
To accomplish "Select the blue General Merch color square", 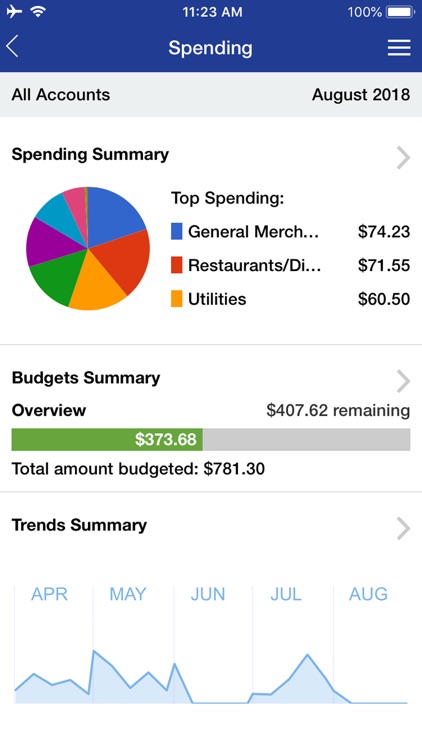I will pyautogui.click(x=177, y=232).
